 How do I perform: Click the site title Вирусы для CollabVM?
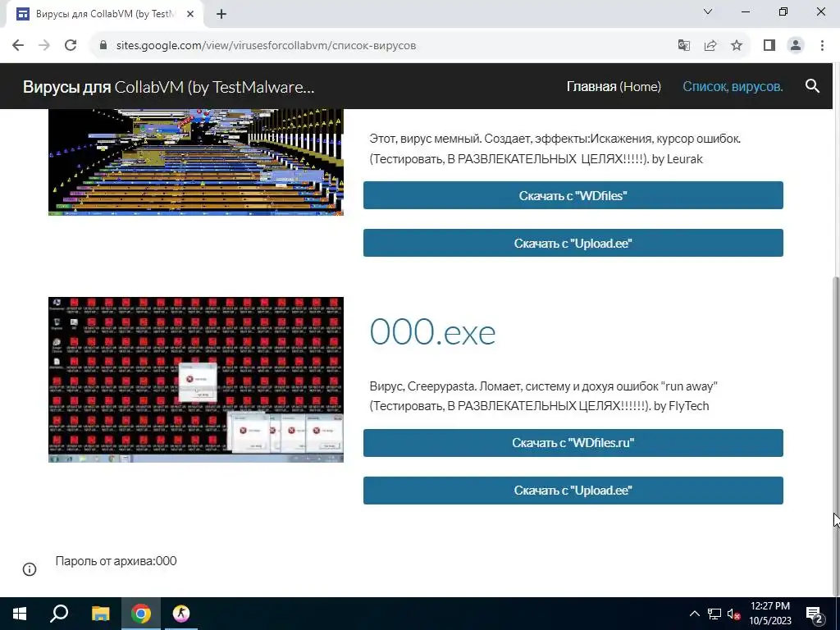click(168, 86)
